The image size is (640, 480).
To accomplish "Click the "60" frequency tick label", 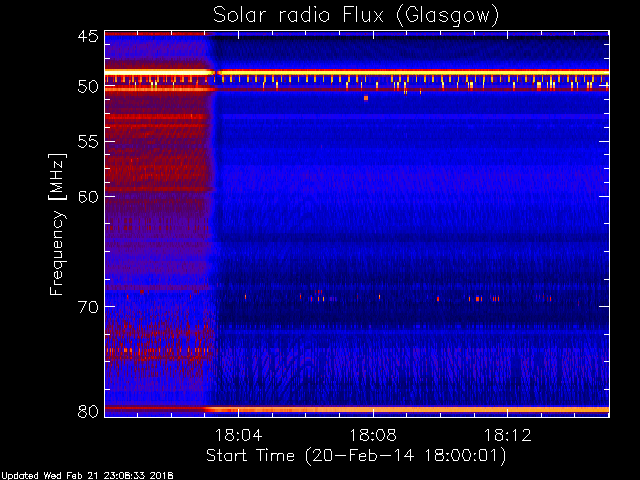I will [x=88, y=196].
